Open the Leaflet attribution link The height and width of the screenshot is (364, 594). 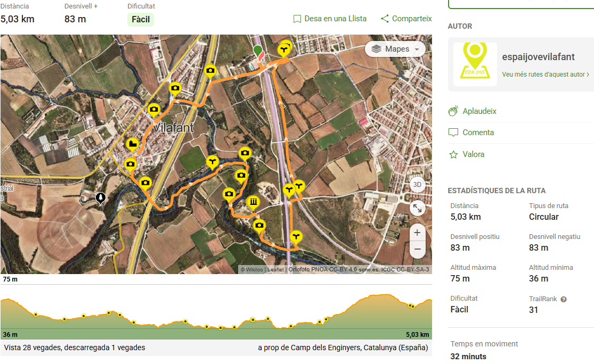point(275,269)
